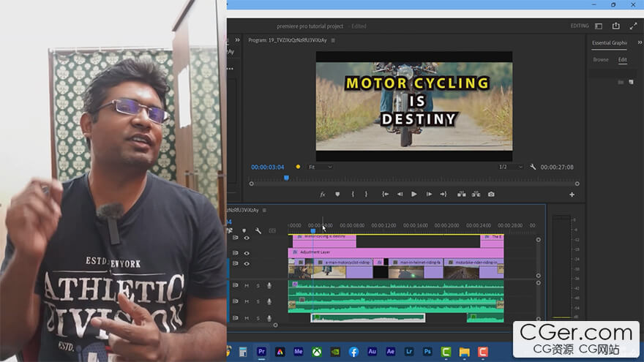
Task: Go to Out point button
Action: [443, 195]
